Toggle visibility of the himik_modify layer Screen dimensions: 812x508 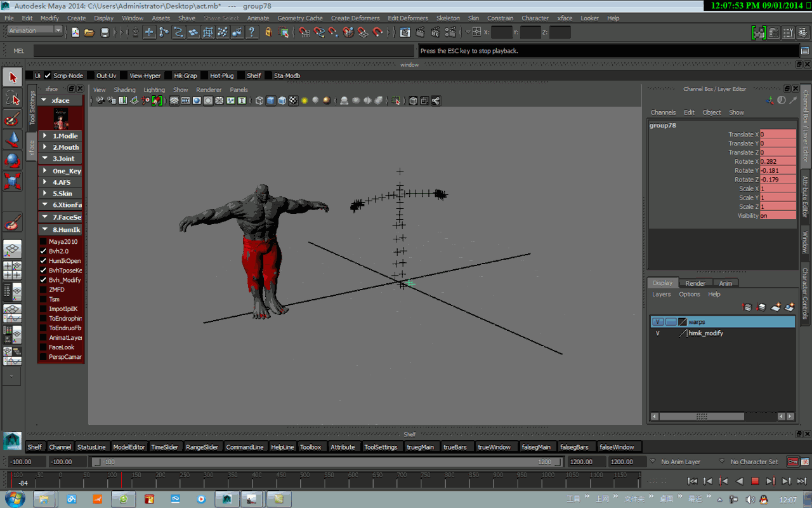coord(658,333)
